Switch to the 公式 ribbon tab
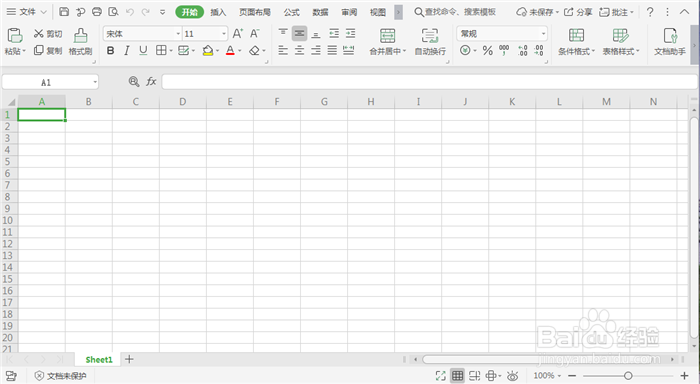This screenshot has height=384, width=700. (292, 12)
